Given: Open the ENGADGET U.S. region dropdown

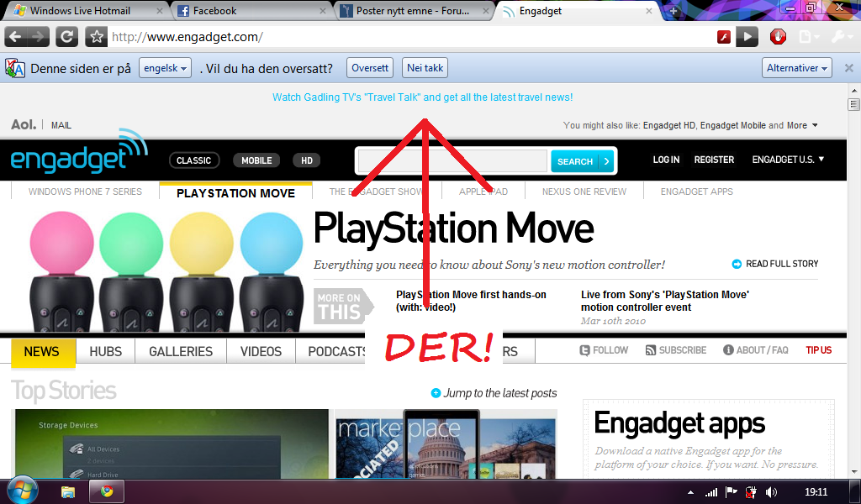Looking at the screenshot, I should [788, 160].
